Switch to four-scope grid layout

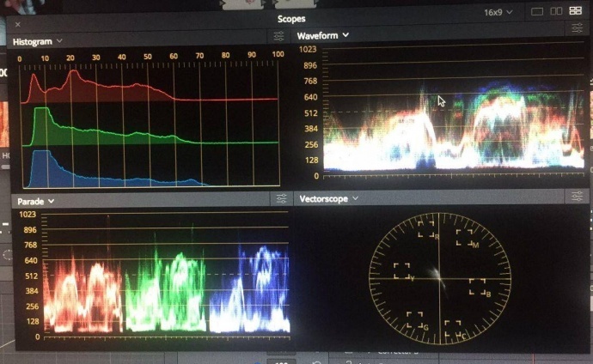click(x=575, y=11)
